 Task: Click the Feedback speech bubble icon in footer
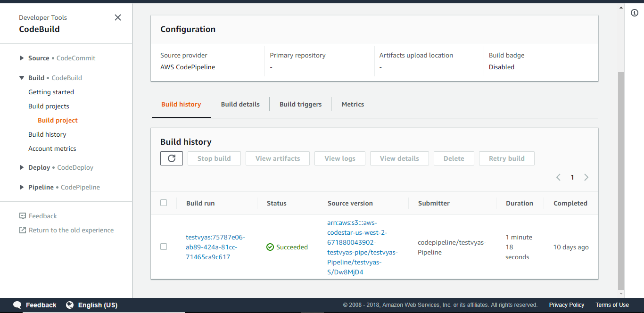coord(17,305)
